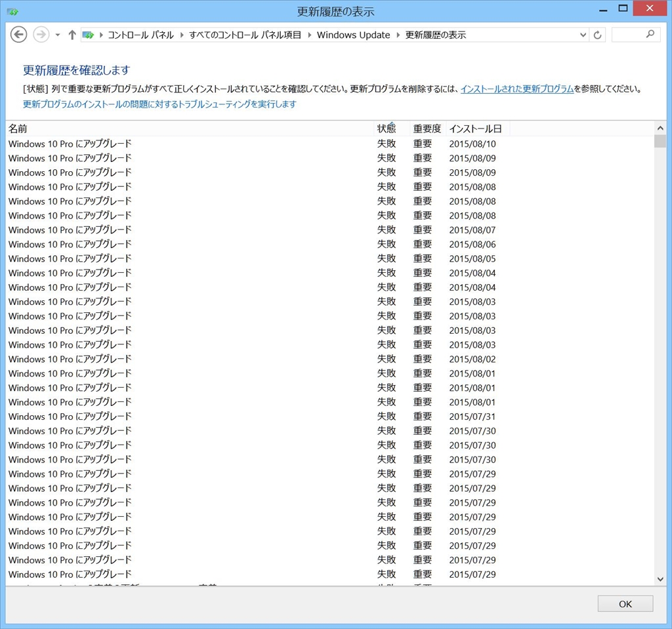672x629 pixels.
Task: Maximize the 更新履歴の表示 window
Action: click(623, 9)
